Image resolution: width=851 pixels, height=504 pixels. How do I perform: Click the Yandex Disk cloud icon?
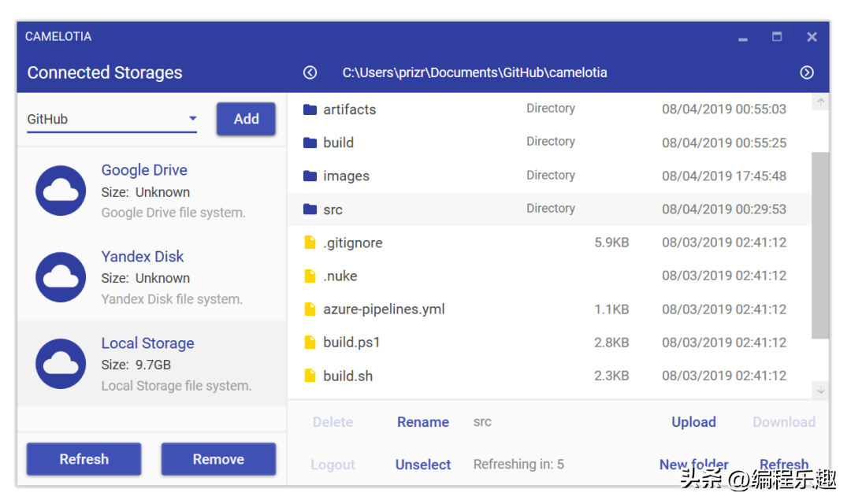pos(61,277)
